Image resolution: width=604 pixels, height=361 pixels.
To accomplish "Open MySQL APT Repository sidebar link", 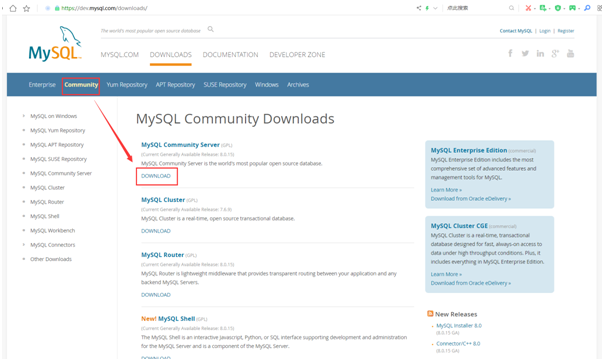I will 57,144.
